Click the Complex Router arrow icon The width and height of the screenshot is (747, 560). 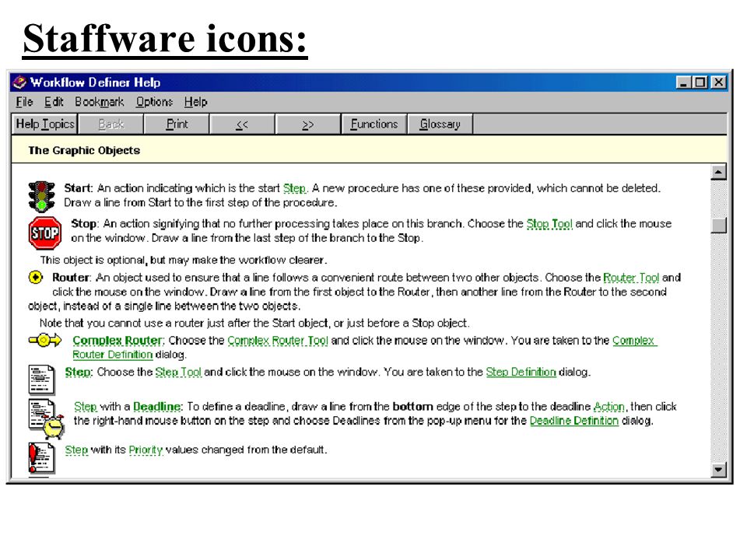pos(45,340)
